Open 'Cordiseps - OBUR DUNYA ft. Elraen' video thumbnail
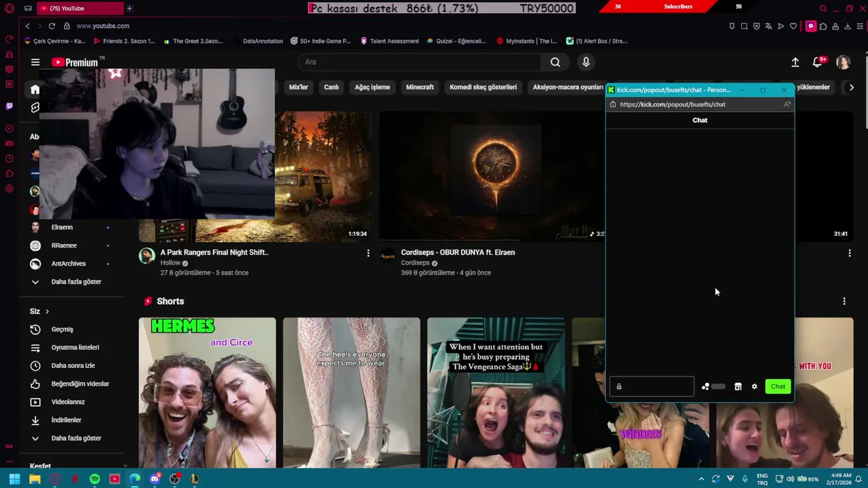The height and width of the screenshot is (488, 868). click(493, 176)
